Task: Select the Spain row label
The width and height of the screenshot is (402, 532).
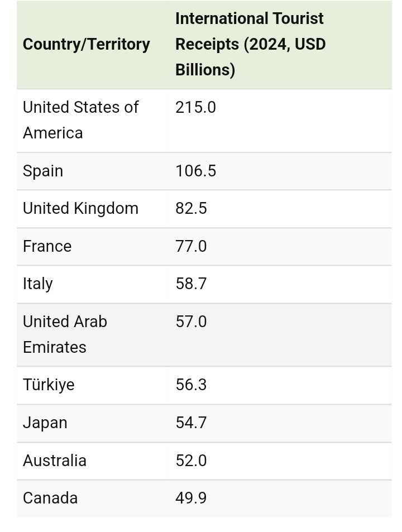Action: (x=43, y=171)
